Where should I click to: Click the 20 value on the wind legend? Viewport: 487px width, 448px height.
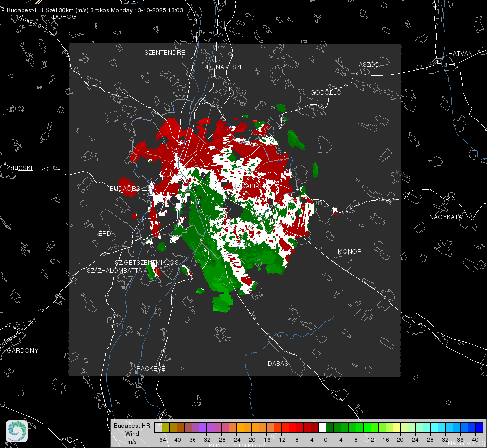coord(400,440)
